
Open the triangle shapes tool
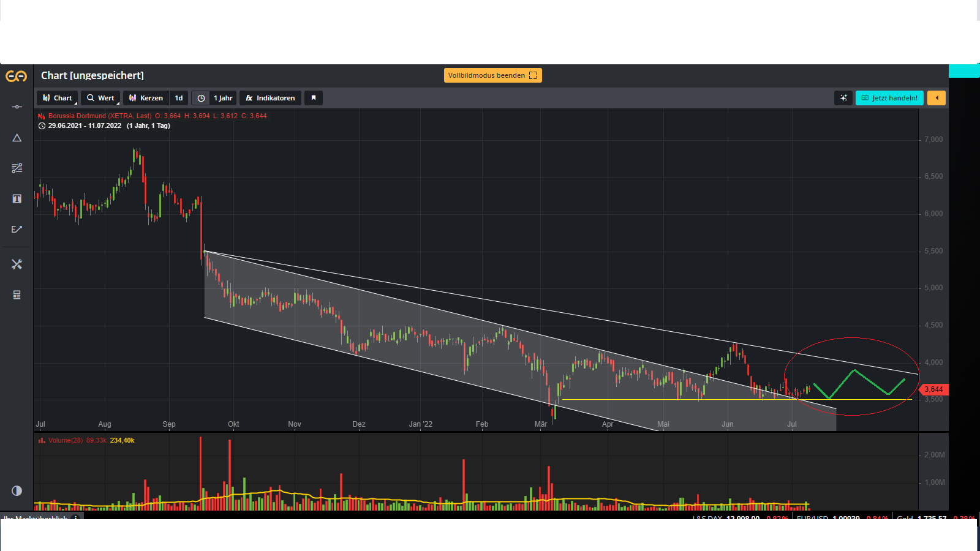click(17, 138)
